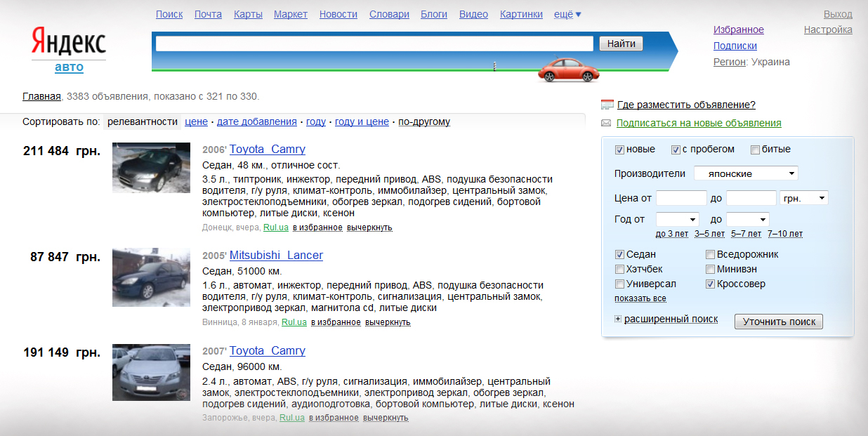The width and height of the screenshot is (868, 436).
Task: Add the Mitsubishi Lancer to избранное
Action: click(336, 323)
